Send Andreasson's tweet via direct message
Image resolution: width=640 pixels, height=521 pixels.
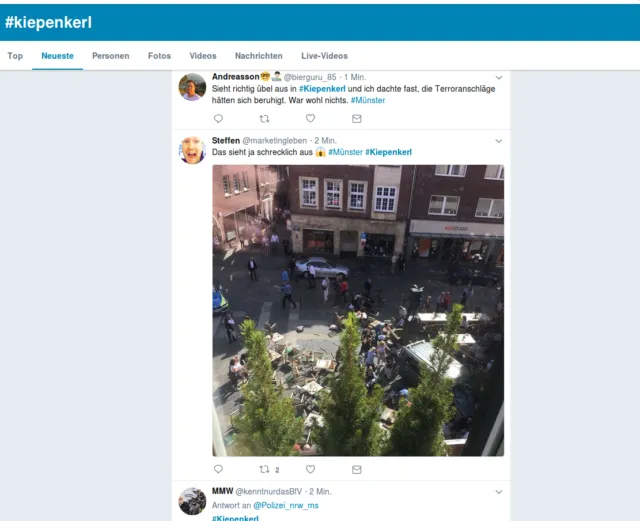tap(357, 119)
